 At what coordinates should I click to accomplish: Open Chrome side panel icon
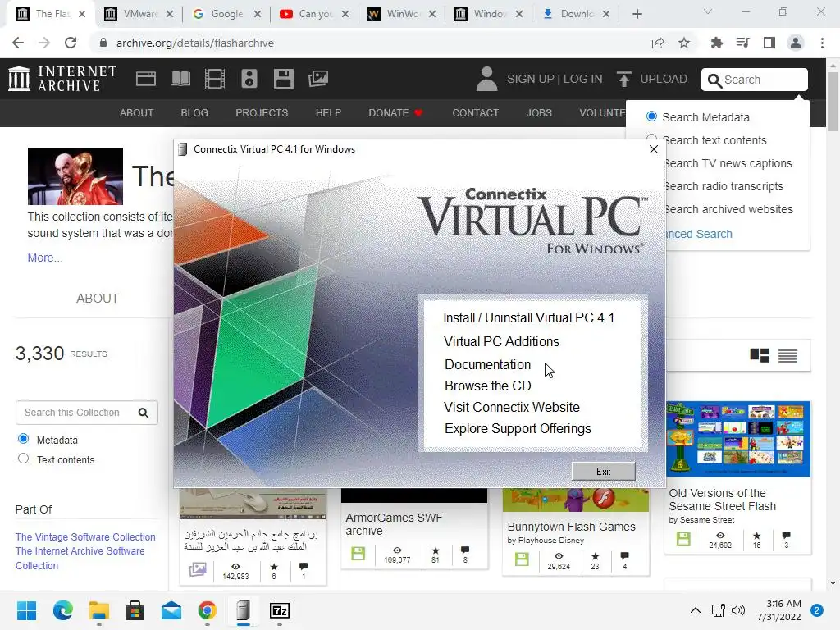(769, 43)
